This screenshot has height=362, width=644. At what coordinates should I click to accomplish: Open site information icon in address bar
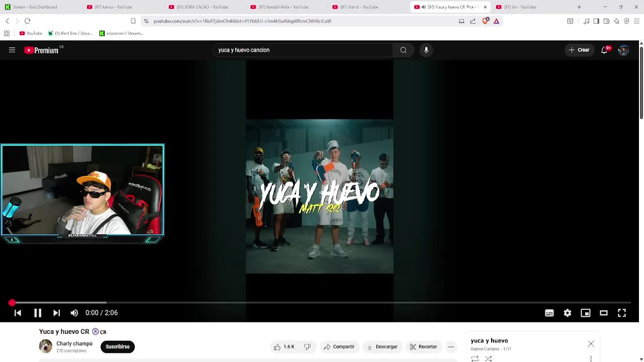pyautogui.click(x=146, y=21)
